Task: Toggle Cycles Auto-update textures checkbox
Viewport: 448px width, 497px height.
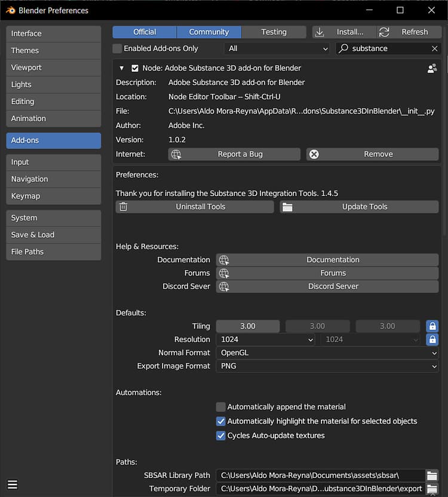Action: pyautogui.click(x=221, y=435)
